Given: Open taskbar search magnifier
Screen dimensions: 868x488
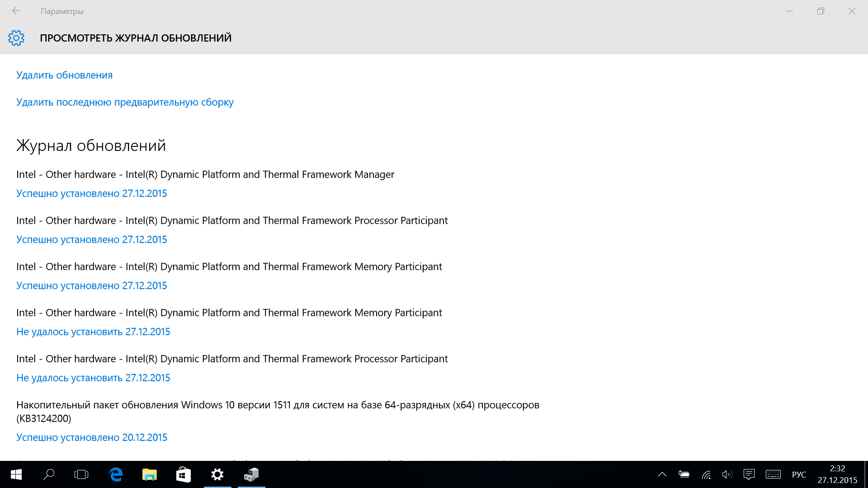Looking at the screenshot, I should pos(49,474).
